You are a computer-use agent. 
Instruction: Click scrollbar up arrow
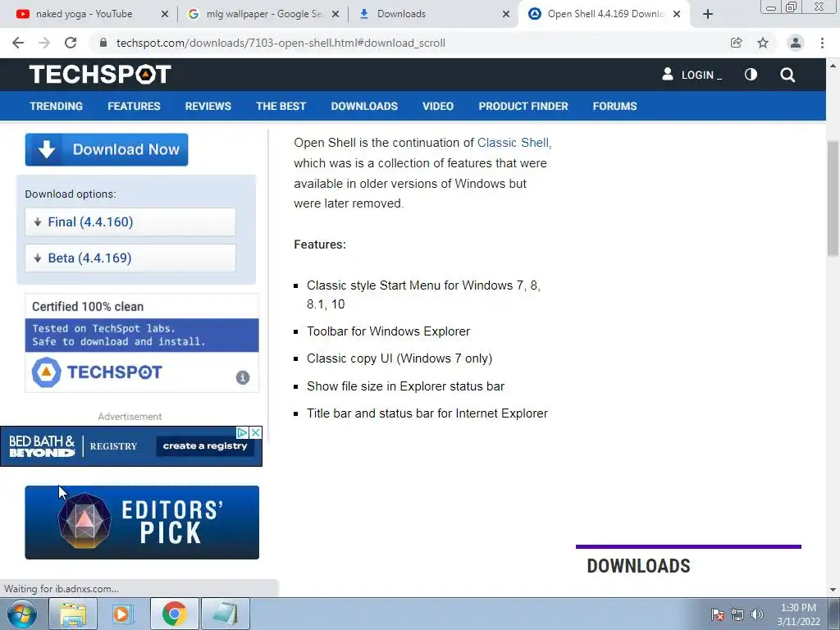833,66
